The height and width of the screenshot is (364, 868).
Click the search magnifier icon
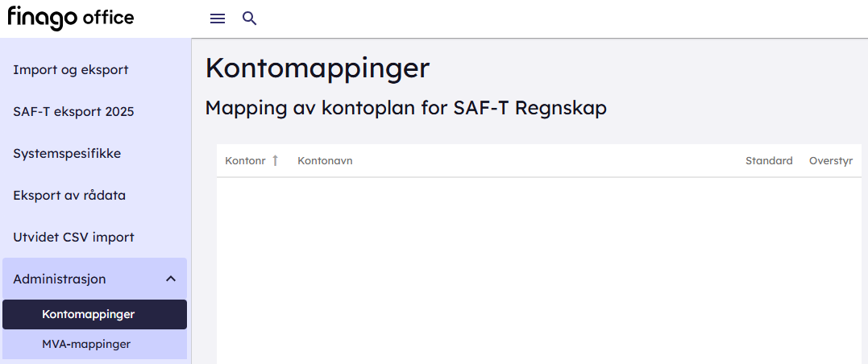250,19
